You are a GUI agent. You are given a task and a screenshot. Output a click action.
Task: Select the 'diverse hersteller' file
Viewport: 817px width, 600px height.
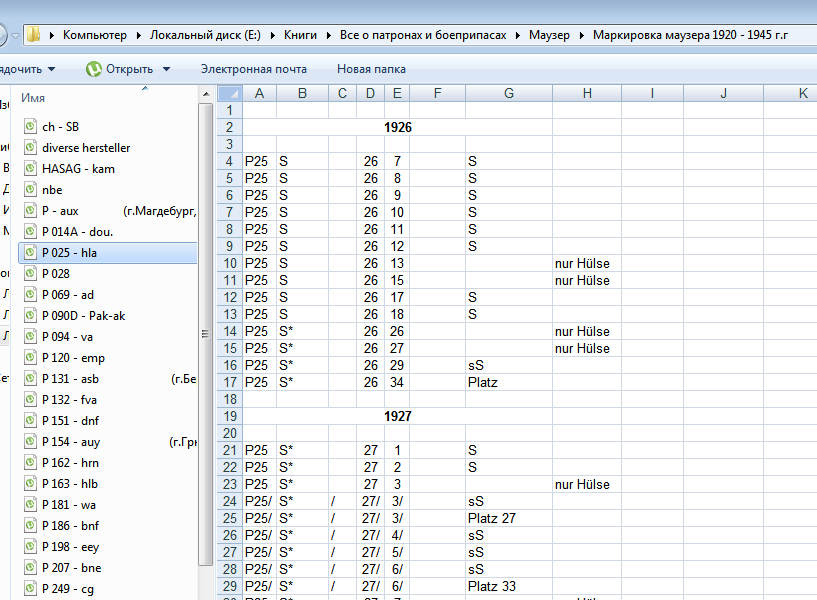coord(86,148)
